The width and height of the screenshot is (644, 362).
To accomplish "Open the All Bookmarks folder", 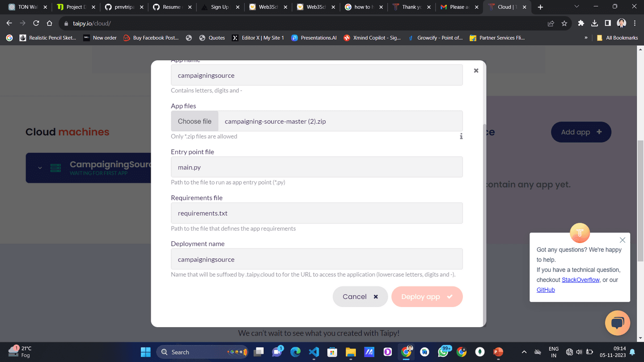I will pyautogui.click(x=617, y=38).
